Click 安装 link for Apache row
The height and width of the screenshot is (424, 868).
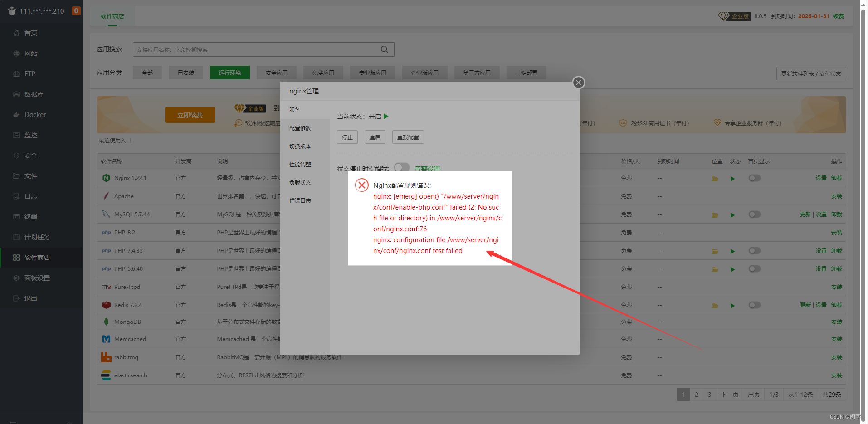[x=837, y=196]
